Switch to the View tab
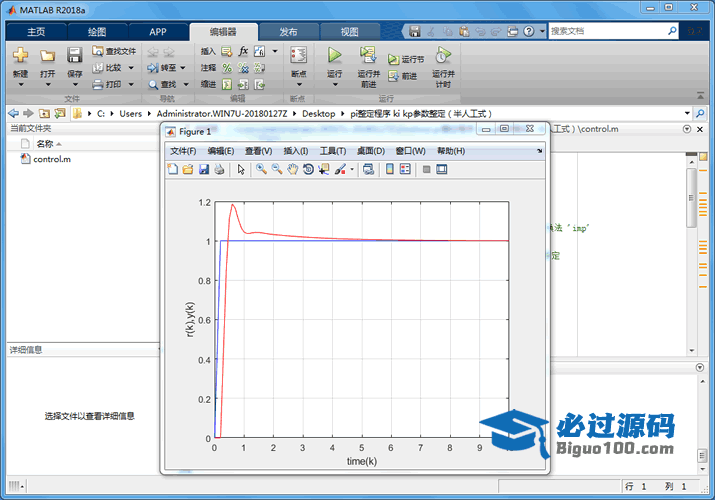Screen dimensions: 715x500 coord(349,32)
